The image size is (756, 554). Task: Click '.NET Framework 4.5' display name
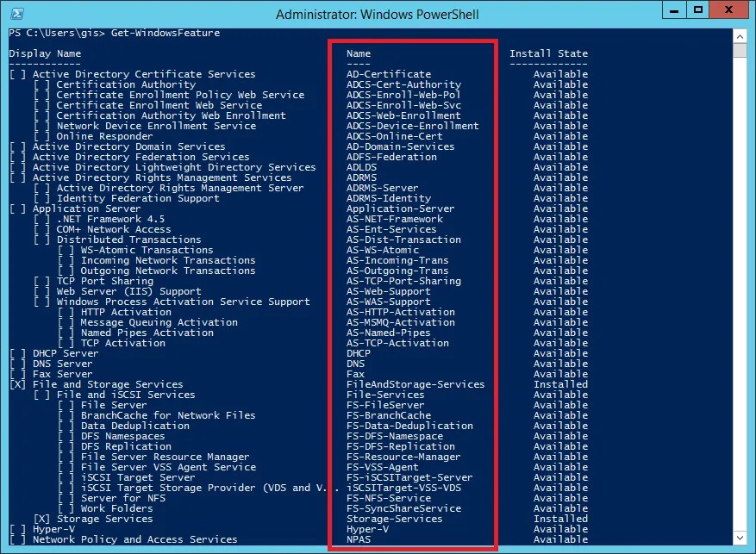(110, 219)
